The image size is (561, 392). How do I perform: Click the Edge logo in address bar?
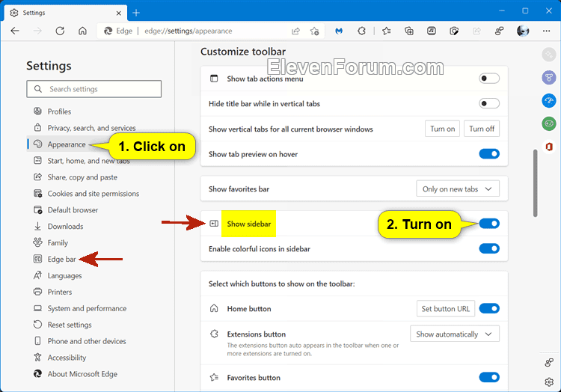click(108, 31)
